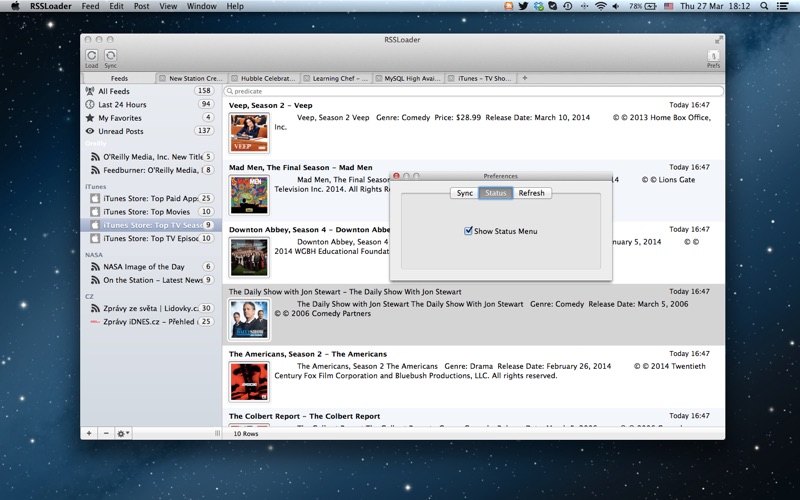Select NASA Image of the Day feed

tap(143, 267)
